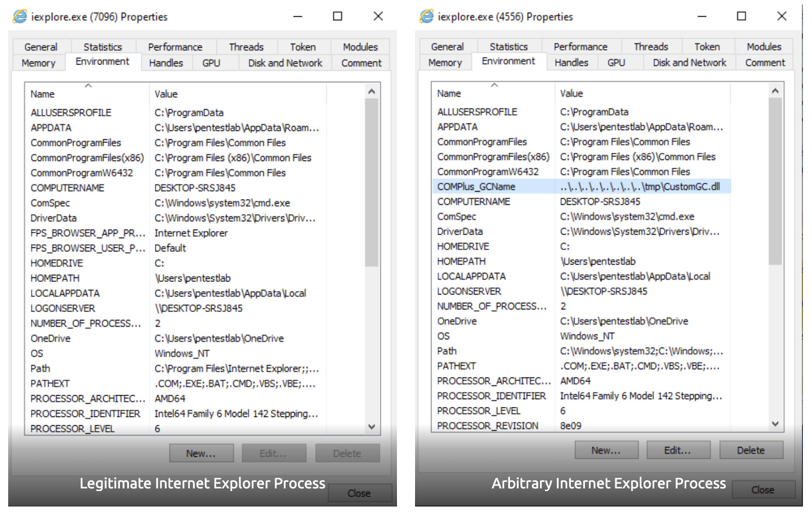Select Path row in 7096 window
Screen dimensions: 812x512
(176, 369)
